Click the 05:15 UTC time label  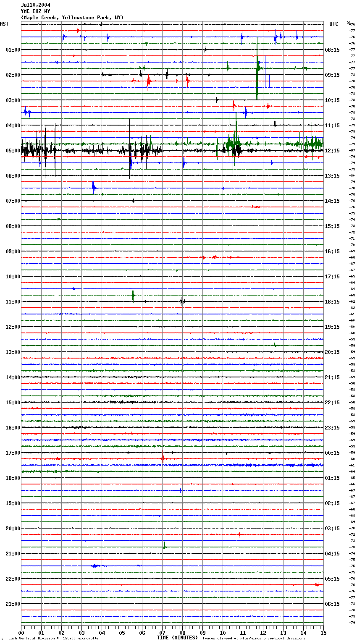tap(332, 579)
